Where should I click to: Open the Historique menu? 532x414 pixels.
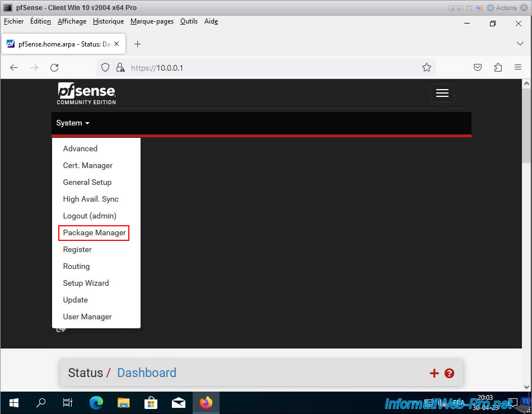[x=108, y=21]
